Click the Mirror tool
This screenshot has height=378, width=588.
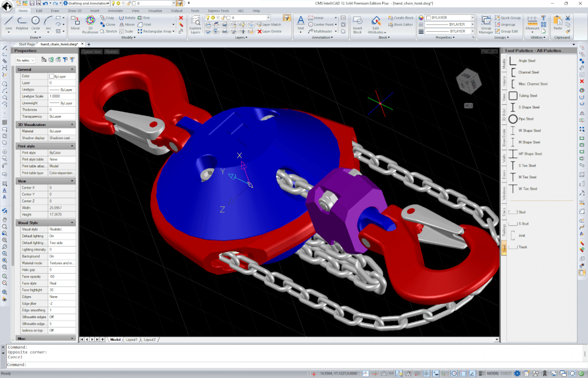click(126, 25)
